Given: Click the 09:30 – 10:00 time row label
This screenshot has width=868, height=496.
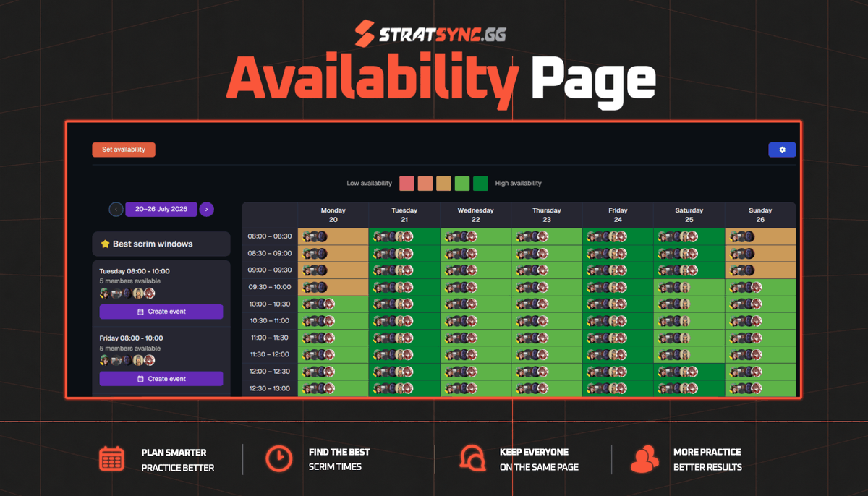Looking at the screenshot, I should coord(269,287).
